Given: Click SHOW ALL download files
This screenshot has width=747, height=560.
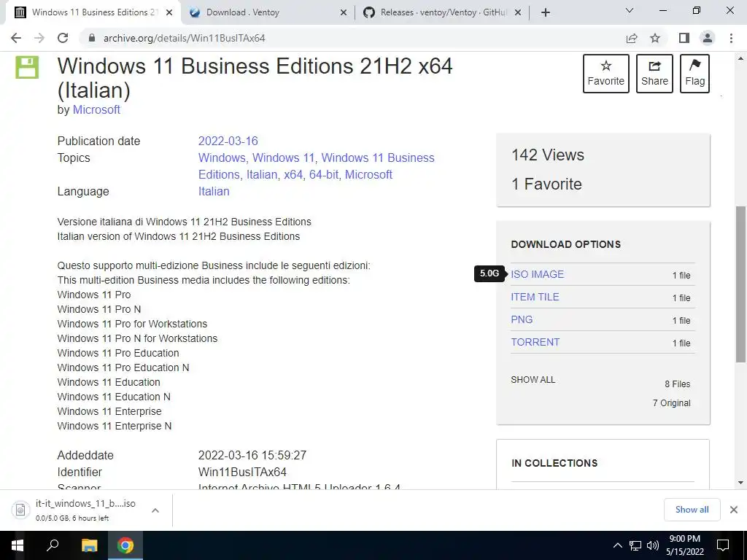Looking at the screenshot, I should pyautogui.click(x=533, y=379).
